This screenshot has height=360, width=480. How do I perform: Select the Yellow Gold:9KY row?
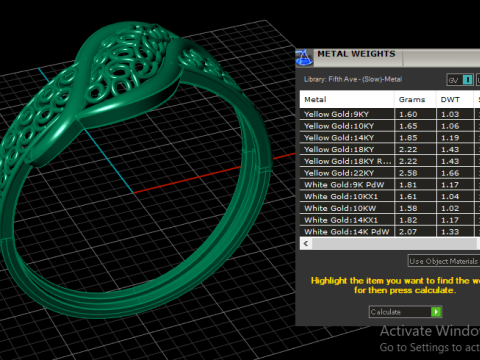click(x=390, y=114)
